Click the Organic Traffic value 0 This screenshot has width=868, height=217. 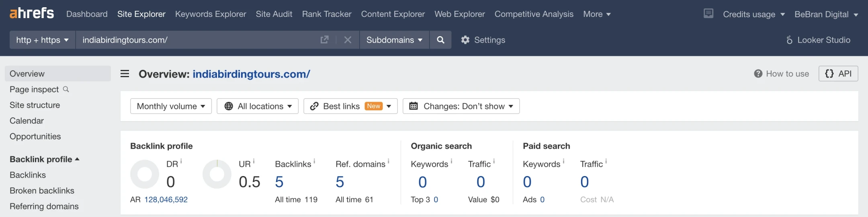481,182
